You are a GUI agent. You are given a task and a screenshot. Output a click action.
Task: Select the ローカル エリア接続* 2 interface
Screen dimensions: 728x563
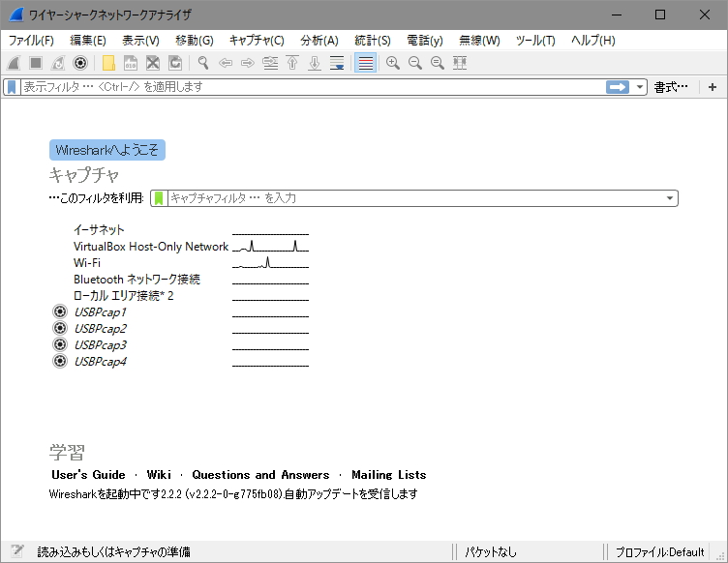pyautogui.click(x=124, y=295)
